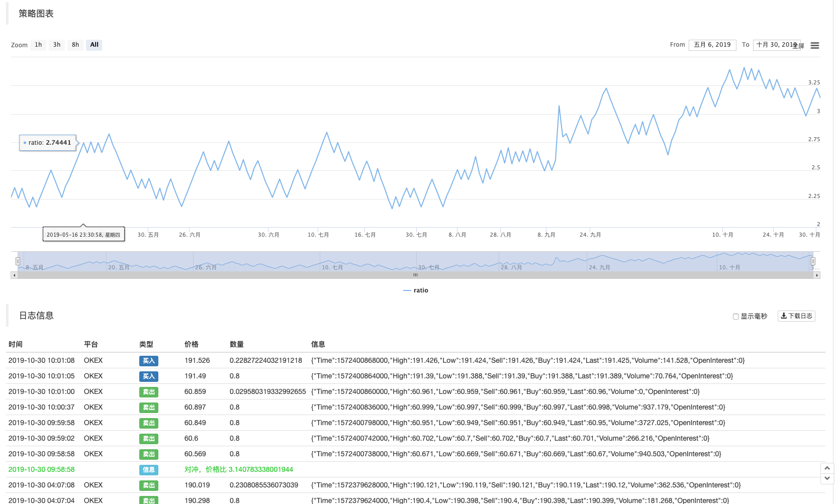Click price value 191.526
Viewport: 838px width, 504px height.
coord(197,360)
